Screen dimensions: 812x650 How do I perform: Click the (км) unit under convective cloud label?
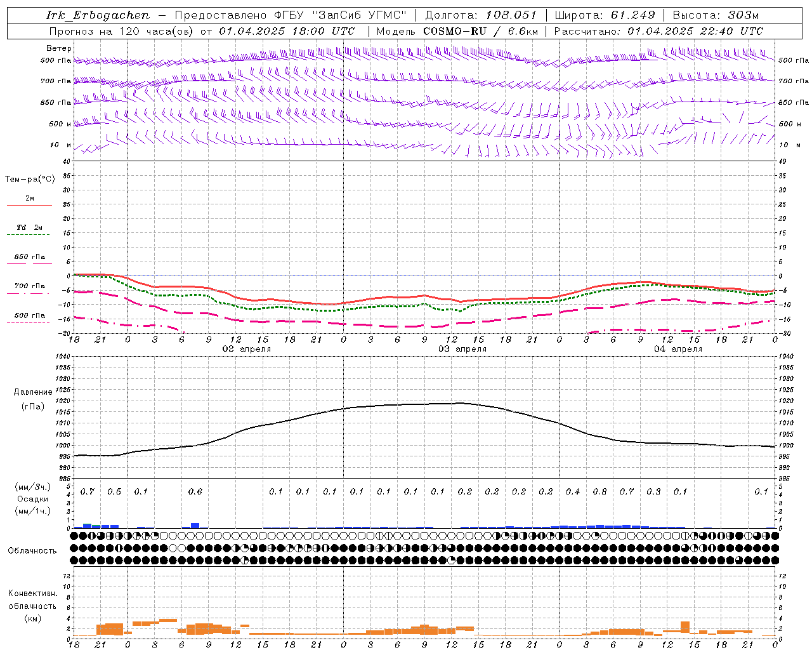click(32, 619)
